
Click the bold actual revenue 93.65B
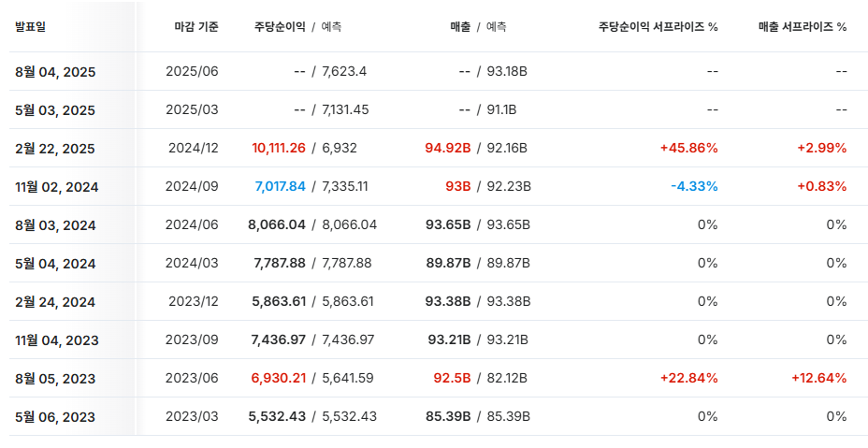[448, 224]
